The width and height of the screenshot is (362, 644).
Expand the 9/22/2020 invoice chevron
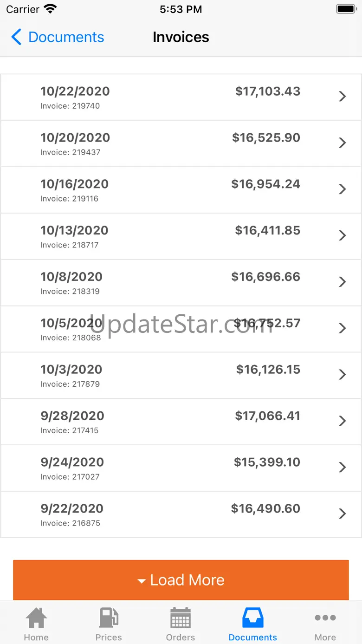click(x=343, y=514)
